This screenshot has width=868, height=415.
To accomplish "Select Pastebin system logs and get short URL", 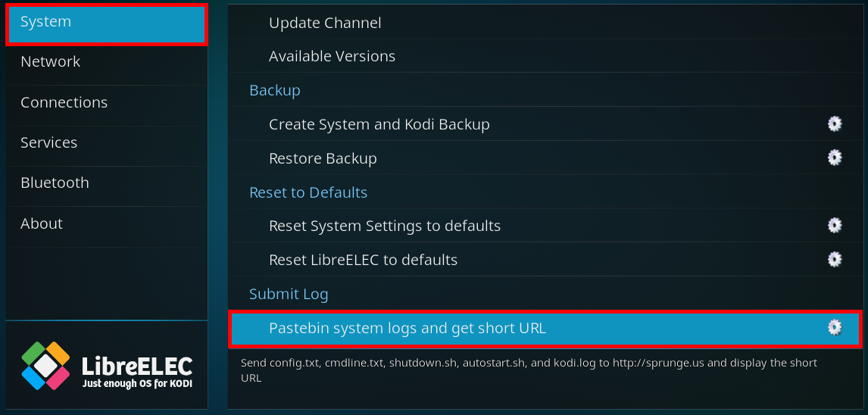I will tap(545, 329).
